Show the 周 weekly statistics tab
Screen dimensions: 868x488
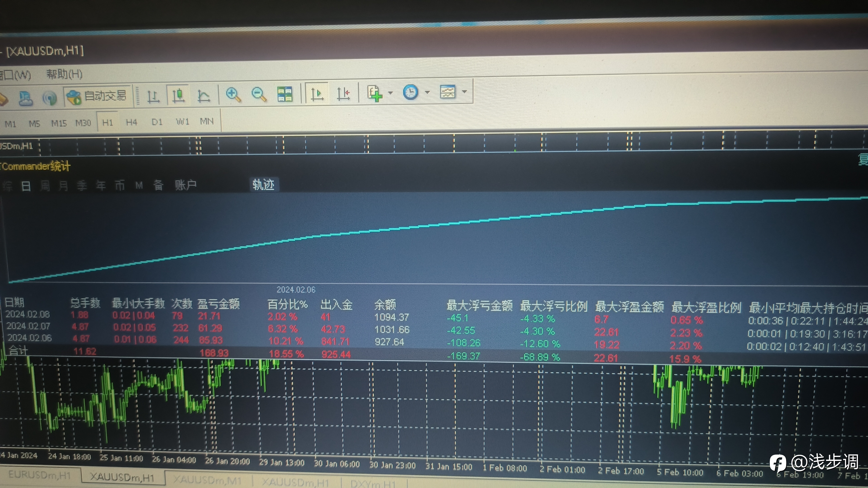point(45,185)
